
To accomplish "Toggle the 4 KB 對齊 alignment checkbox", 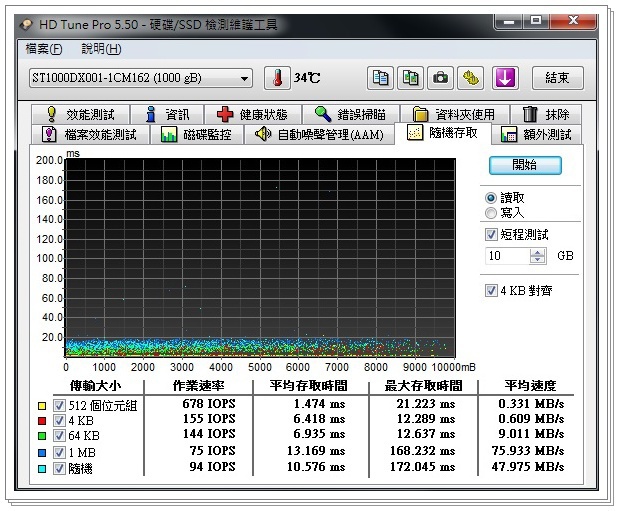I will (x=491, y=291).
